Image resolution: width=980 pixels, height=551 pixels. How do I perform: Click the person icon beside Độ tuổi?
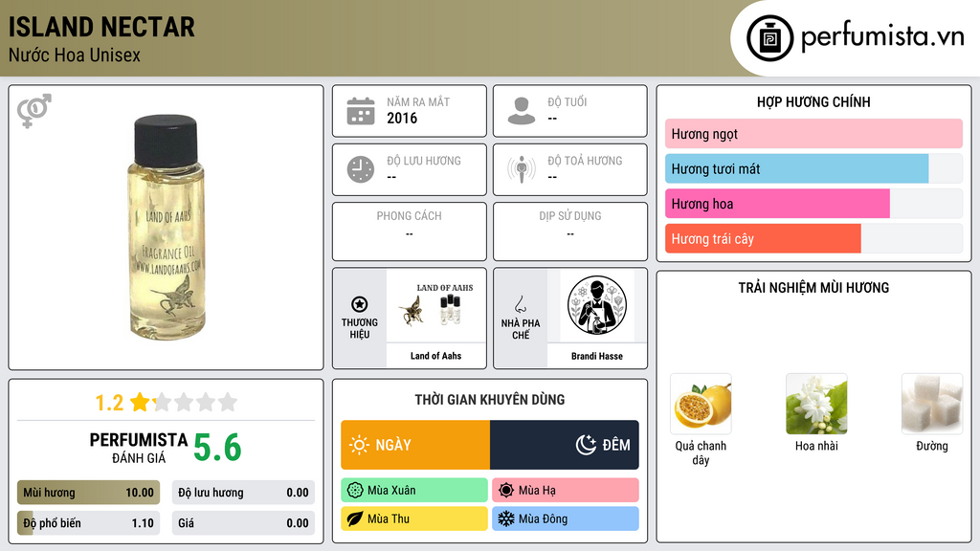pos(522,111)
